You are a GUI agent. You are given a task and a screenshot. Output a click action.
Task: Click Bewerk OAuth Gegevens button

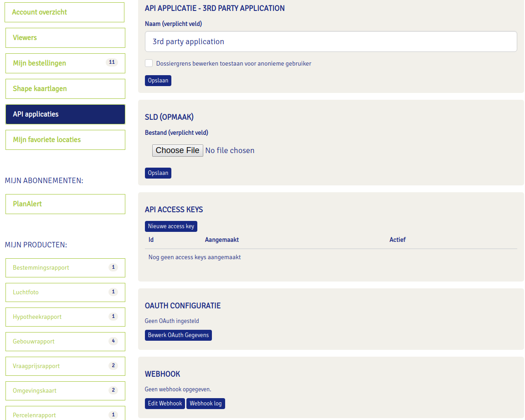point(178,335)
